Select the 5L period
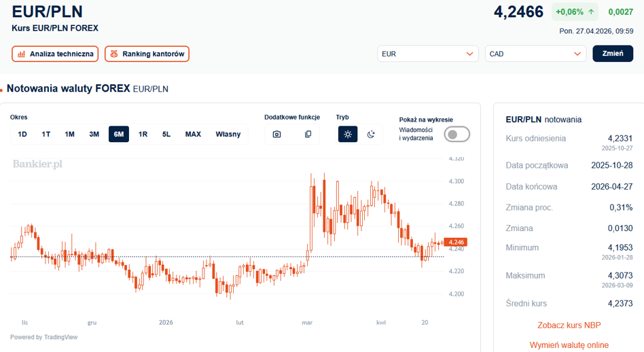 166,135
